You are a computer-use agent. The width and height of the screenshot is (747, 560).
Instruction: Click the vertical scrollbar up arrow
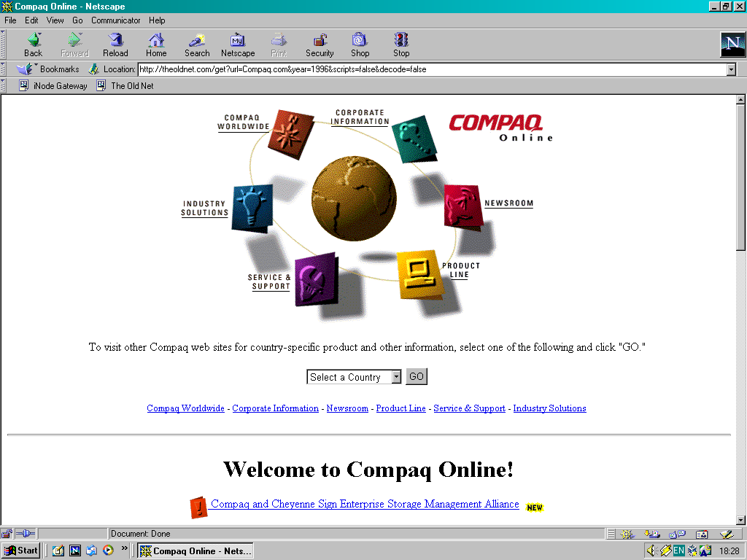click(740, 99)
